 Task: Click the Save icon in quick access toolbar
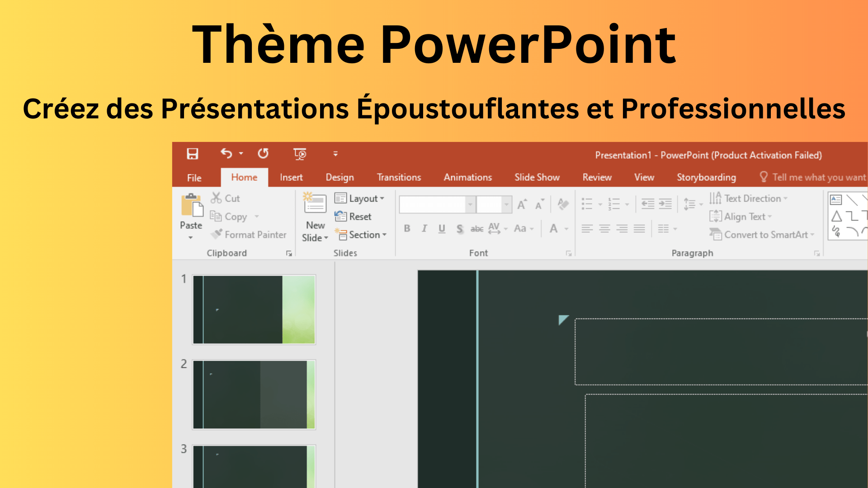tap(193, 154)
